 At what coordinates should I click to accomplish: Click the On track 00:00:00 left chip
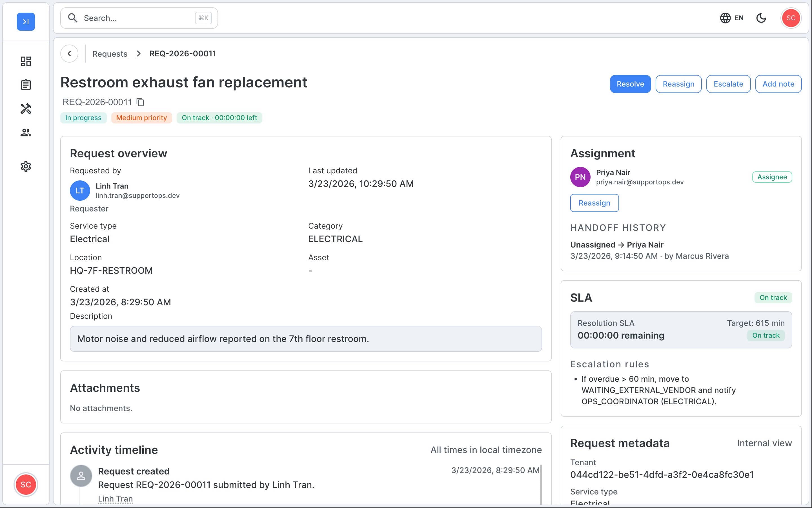coord(219,118)
